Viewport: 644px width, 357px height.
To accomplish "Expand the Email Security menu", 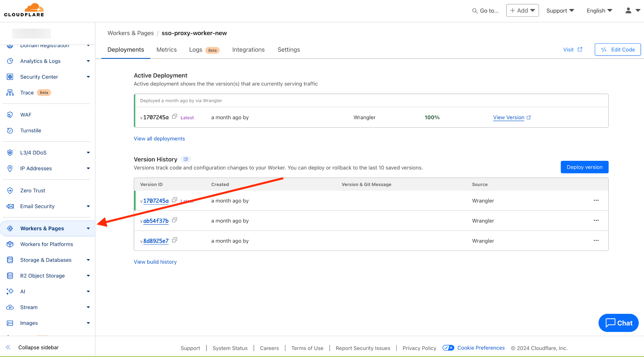I will click(88, 206).
